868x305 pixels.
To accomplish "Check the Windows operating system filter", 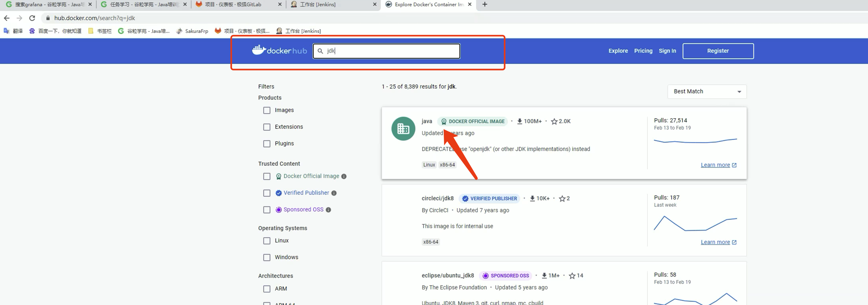I will pos(267,258).
